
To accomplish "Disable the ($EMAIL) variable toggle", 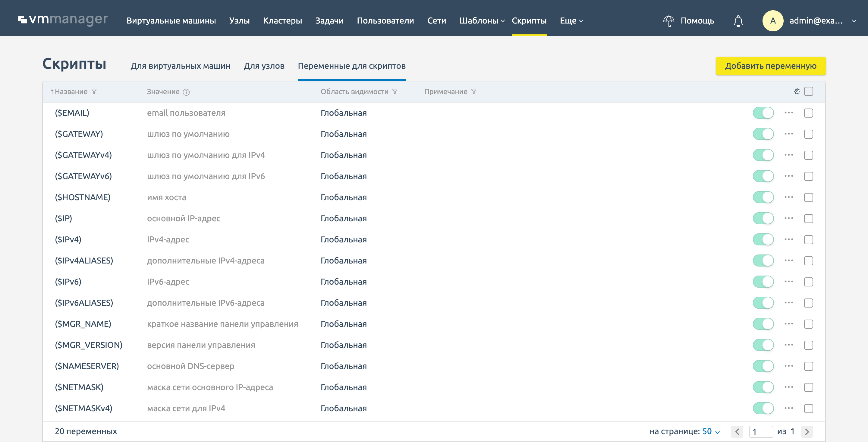I will 763,113.
